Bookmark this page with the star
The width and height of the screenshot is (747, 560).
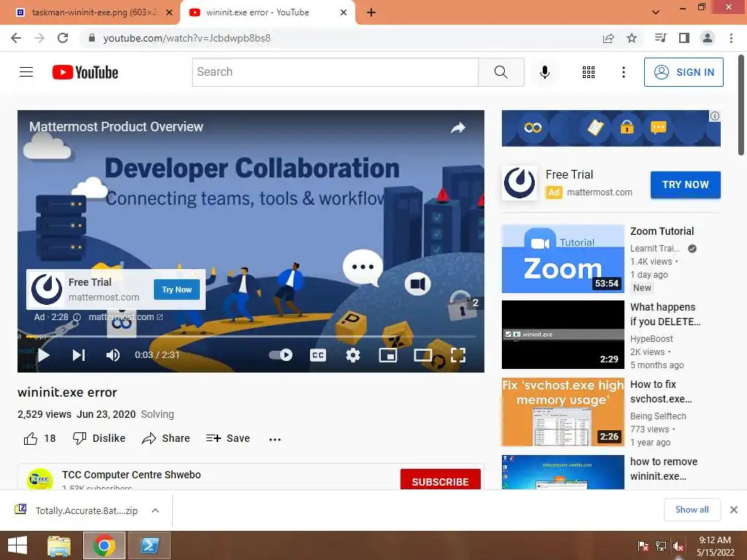tap(632, 38)
